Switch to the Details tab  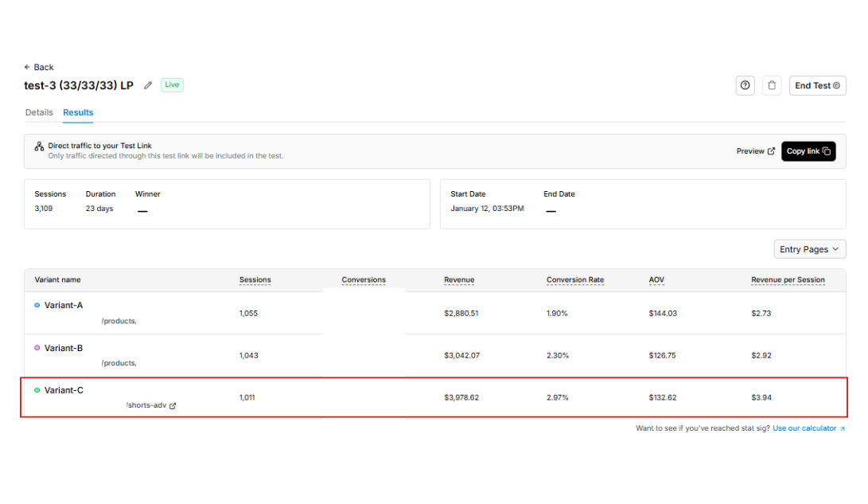click(x=39, y=112)
